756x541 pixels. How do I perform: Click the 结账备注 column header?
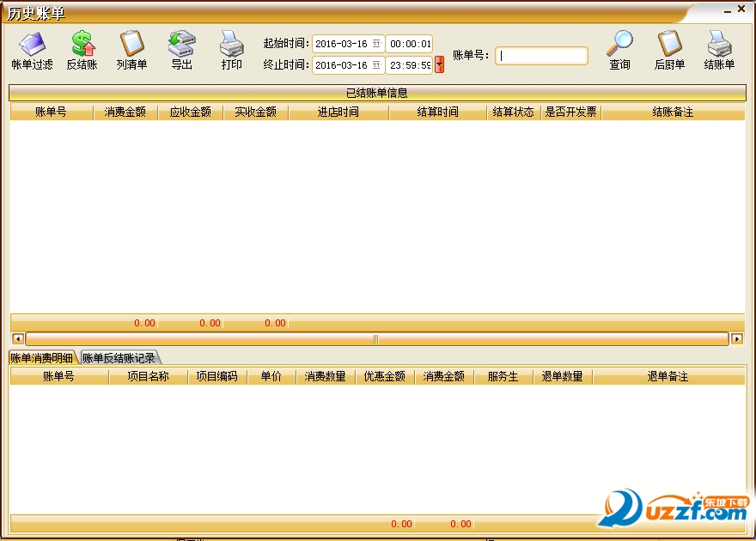[x=673, y=112]
